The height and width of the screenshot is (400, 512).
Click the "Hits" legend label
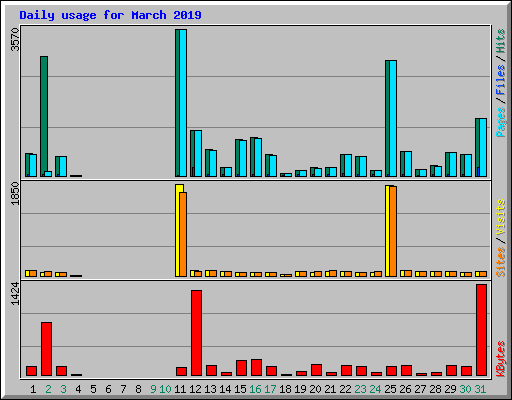click(x=501, y=41)
